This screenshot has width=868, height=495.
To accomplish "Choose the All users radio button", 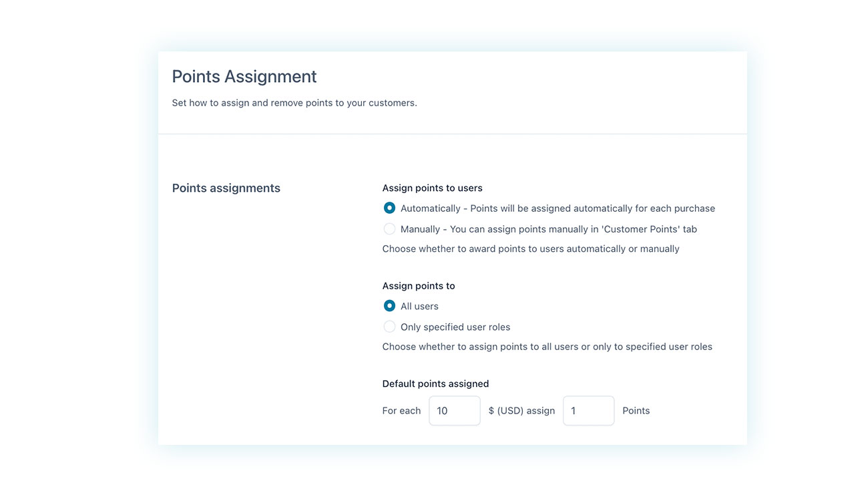I will tap(389, 306).
